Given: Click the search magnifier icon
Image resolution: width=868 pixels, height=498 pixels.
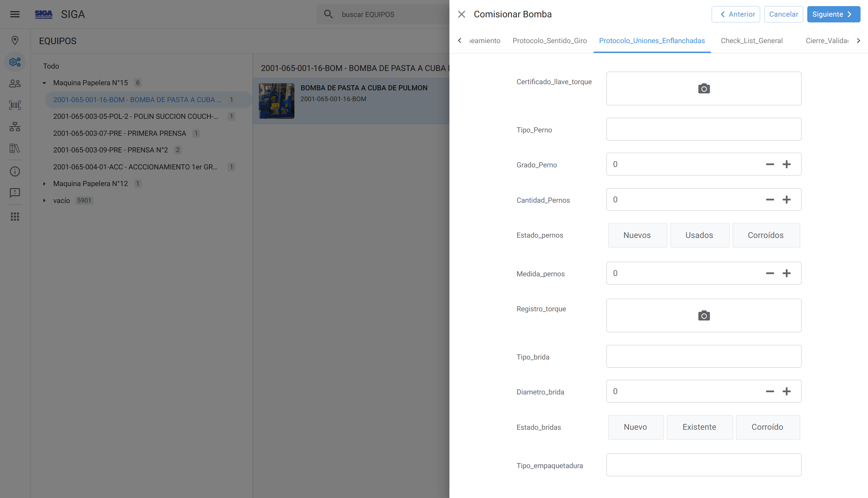Looking at the screenshot, I should click(328, 14).
